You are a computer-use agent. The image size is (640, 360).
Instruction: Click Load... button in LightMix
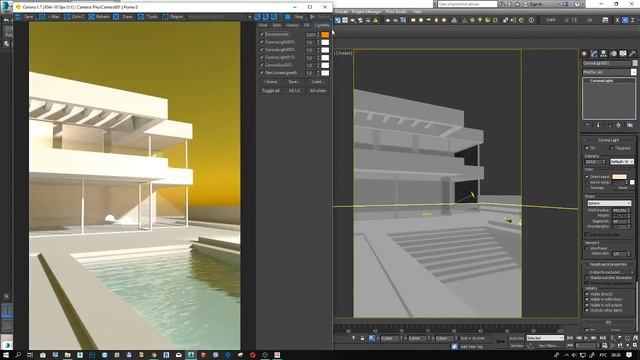click(x=318, y=82)
